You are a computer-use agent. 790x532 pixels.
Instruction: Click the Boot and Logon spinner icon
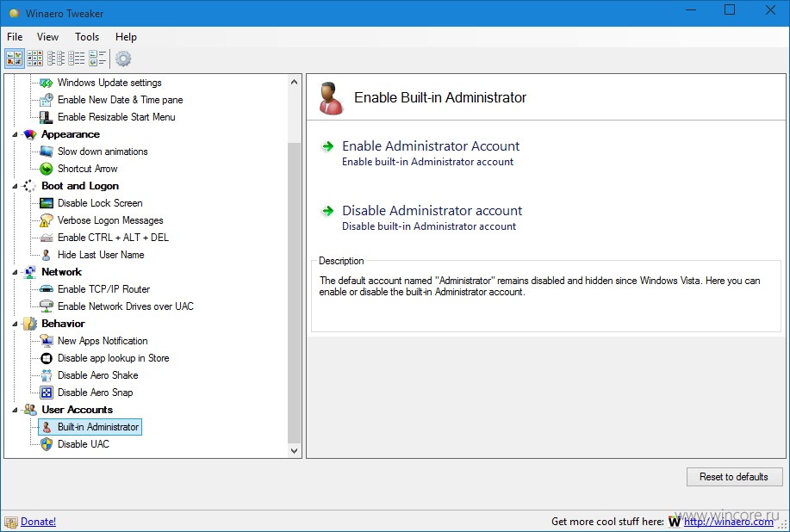(x=30, y=186)
